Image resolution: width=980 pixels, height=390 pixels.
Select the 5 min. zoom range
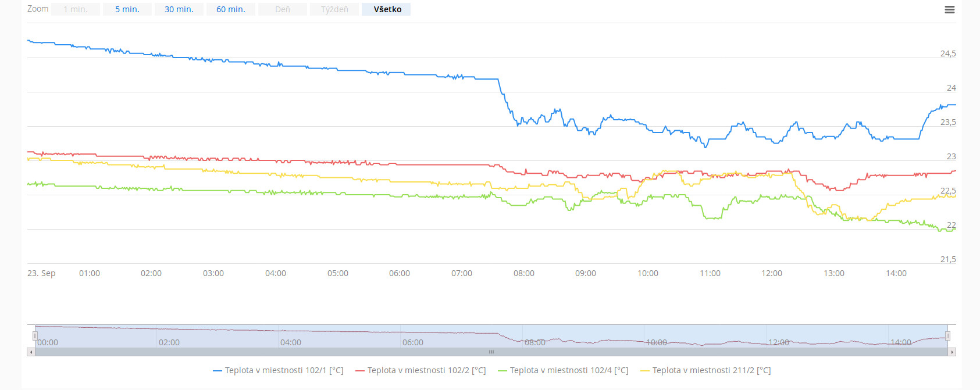[x=127, y=9]
